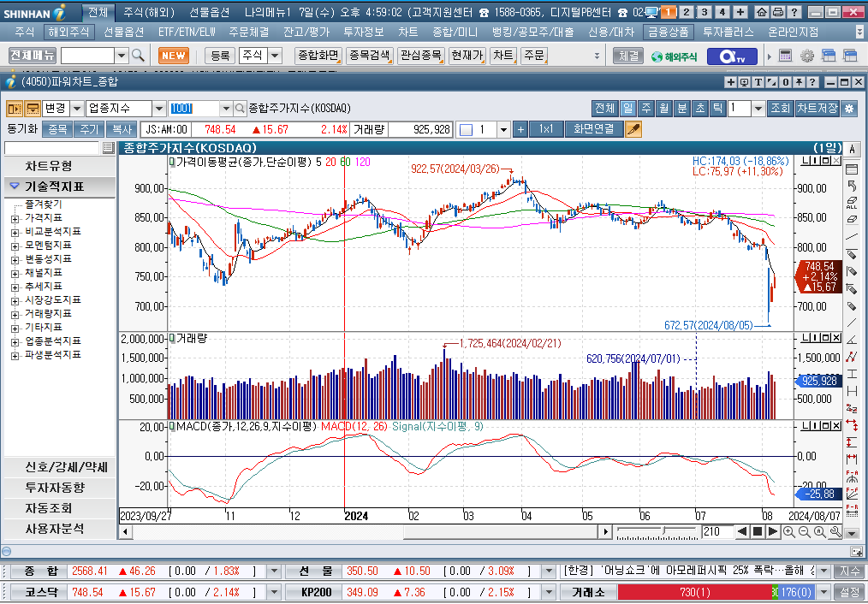868x604 pixels.
Task: Click the stop playback button beside 210 field
Action: tap(758, 532)
